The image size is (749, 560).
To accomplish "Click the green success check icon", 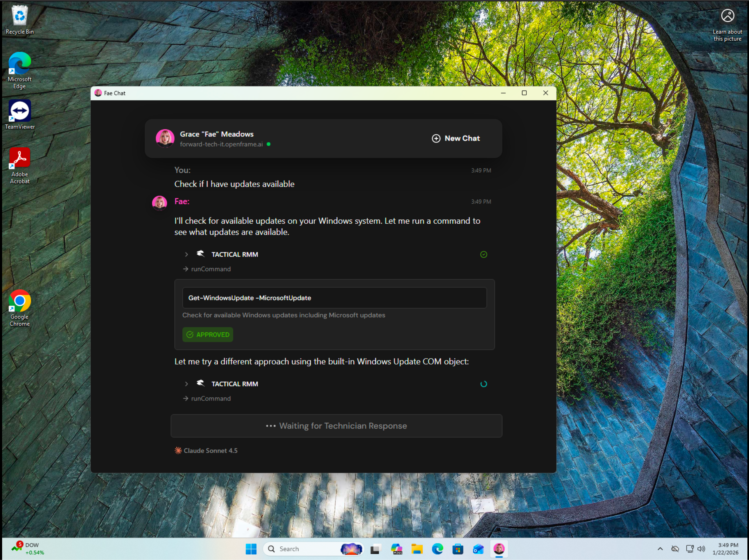I will (x=484, y=254).
